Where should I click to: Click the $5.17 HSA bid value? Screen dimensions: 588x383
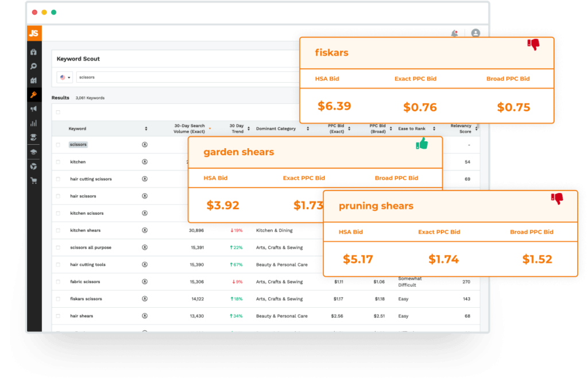pyautogui.click(x=358, y=259)
